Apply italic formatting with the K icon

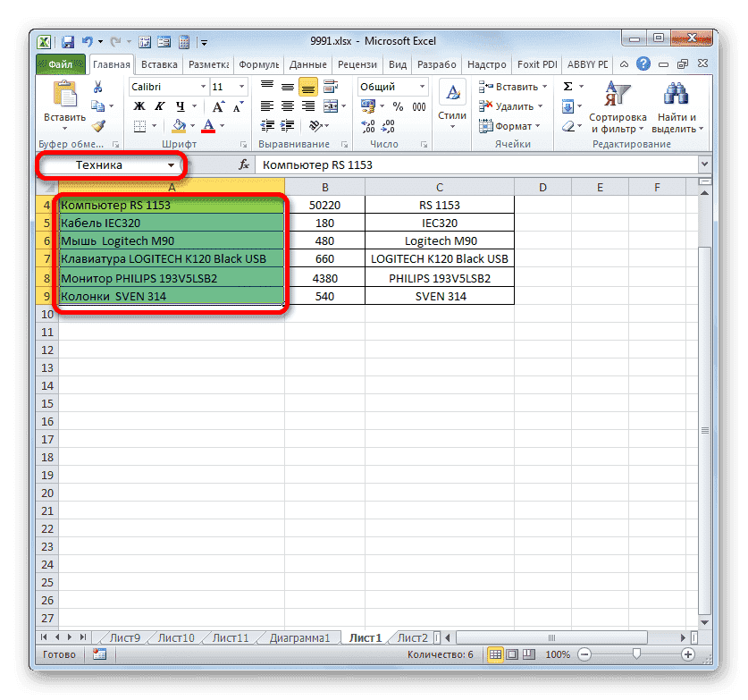[159, 106]
